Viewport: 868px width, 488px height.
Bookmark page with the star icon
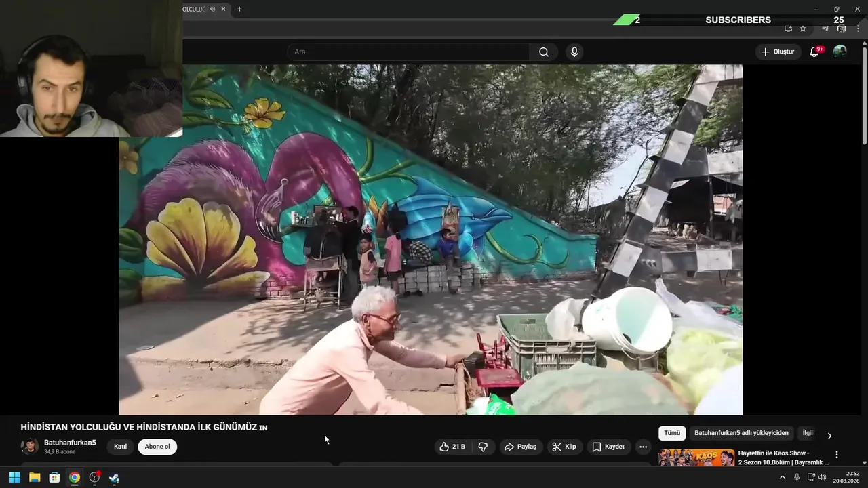pos(803,28)
